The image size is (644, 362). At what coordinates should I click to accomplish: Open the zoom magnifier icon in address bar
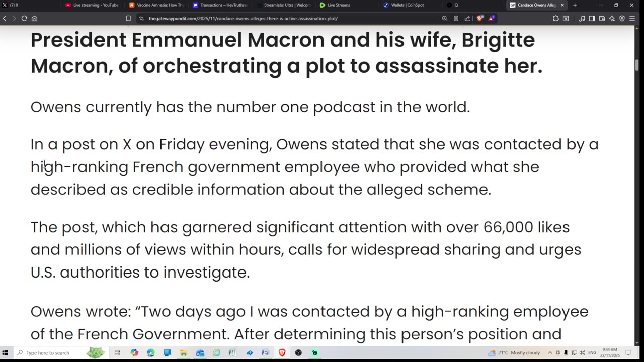tap(444, 19)
